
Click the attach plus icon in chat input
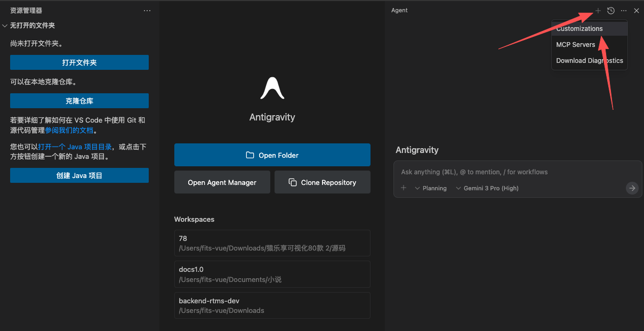click(x=404, y=188)
